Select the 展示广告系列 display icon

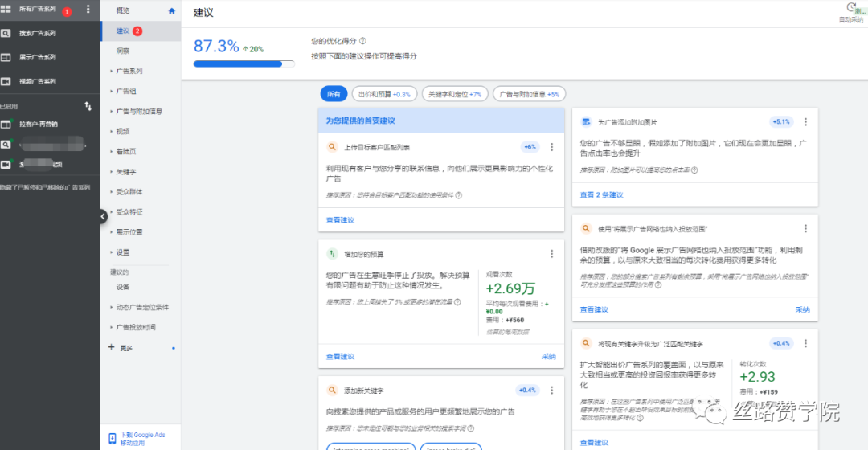tap(6, 58)
